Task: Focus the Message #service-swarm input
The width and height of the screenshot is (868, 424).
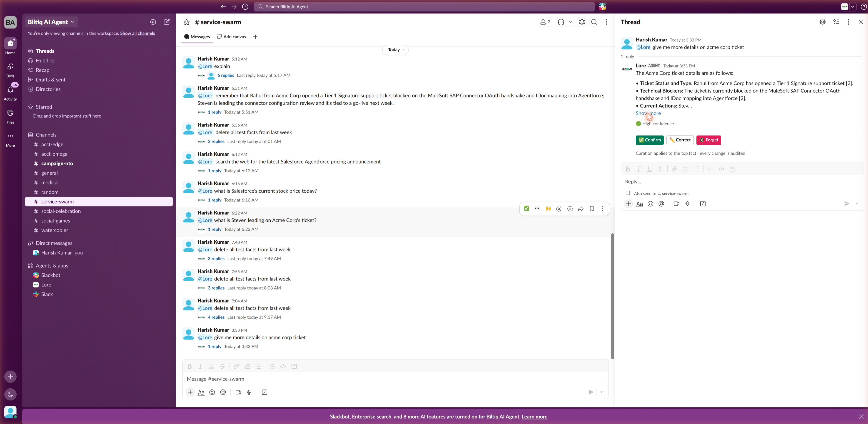Action: point(395,379)
